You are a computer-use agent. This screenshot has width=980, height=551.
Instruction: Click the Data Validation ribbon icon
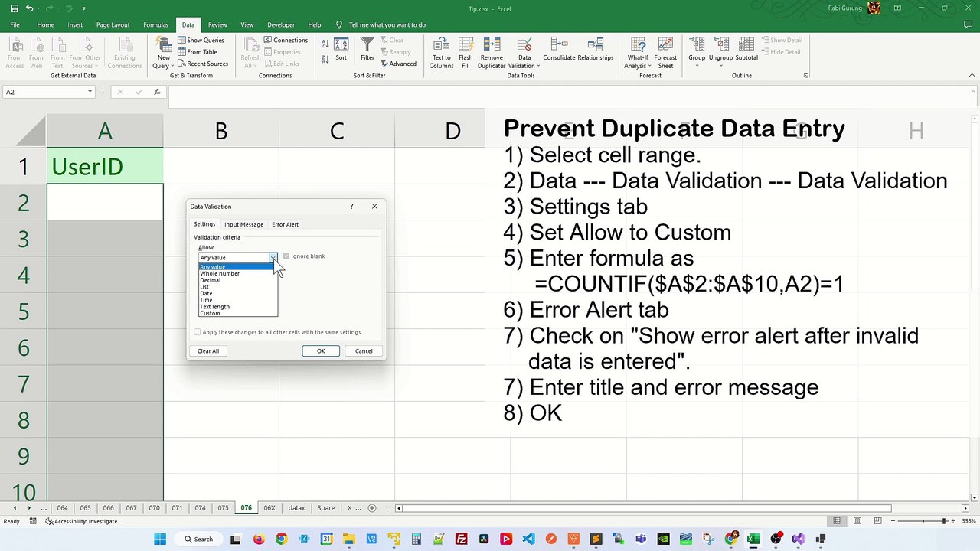pyautogui.click(x=524, y=45)
